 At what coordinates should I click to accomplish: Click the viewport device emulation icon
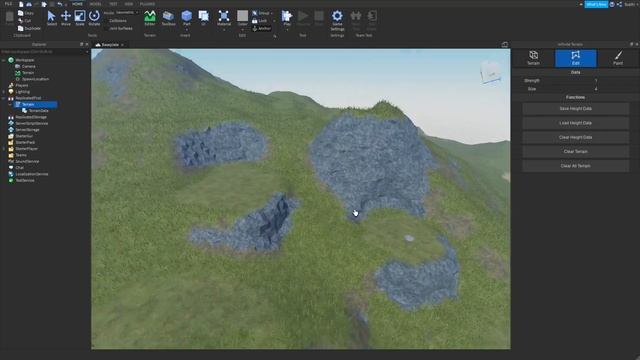tap(505, 44)
